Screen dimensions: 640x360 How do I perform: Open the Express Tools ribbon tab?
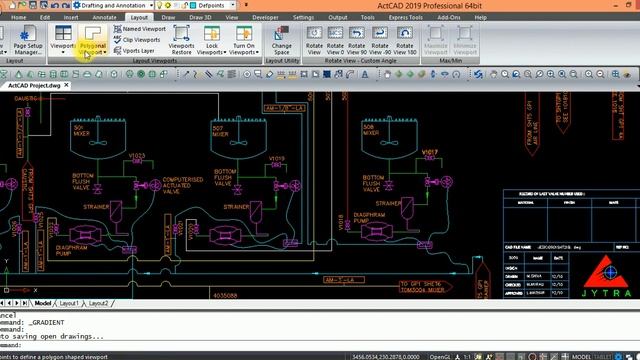click(406, 17)
